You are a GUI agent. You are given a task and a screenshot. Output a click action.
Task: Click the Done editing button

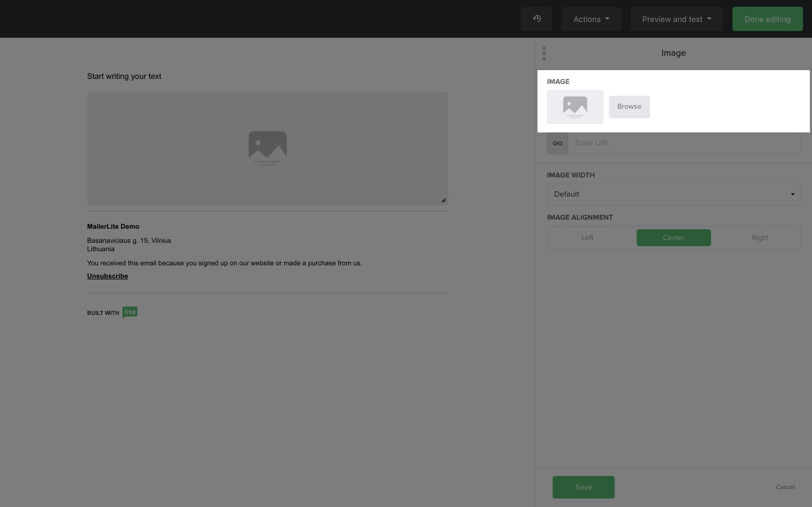tap(767, 19)
